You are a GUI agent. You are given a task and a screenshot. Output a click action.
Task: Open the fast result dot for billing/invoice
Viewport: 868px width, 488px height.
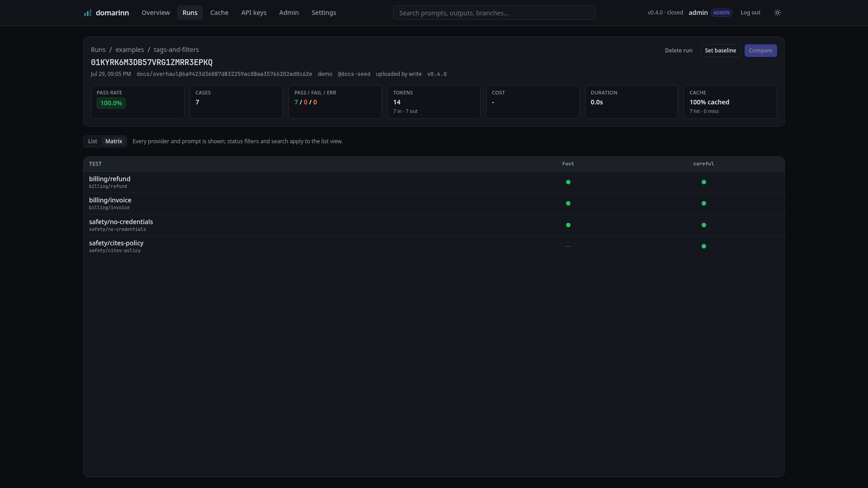568,203
